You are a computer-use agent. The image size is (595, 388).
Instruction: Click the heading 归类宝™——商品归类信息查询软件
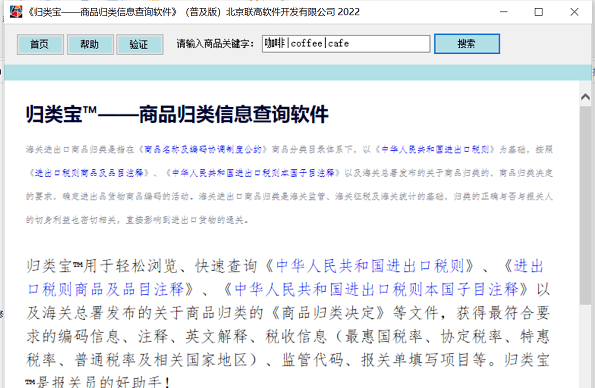pyautogui.click(x=177, y=115)
